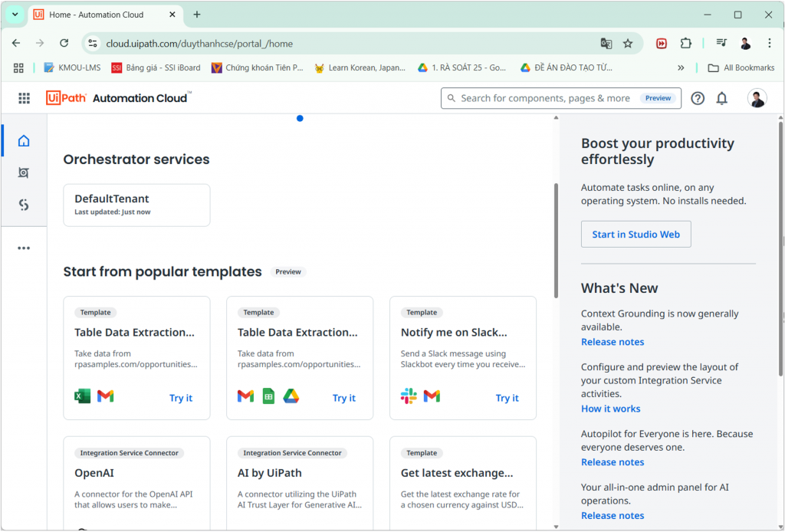The image size is (785, 532).
Task: Click the Google Sheets icon on second template card
Action: click(269, 396)
